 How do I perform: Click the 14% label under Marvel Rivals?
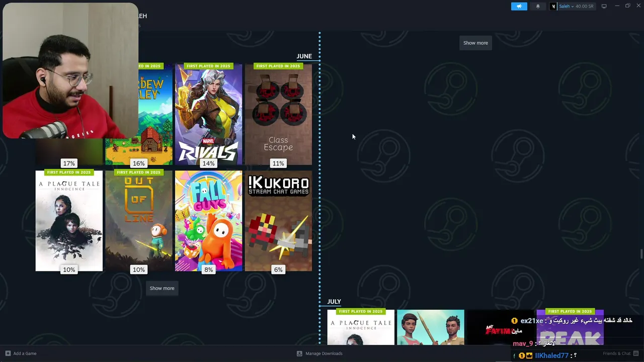click(x=208, y=163)
